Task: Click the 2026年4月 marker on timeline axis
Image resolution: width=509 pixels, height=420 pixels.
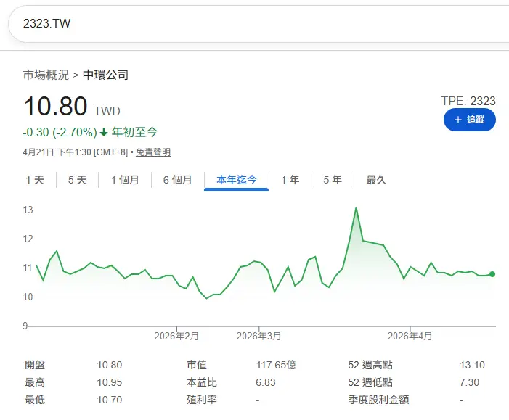Action: tap(410, 336)
